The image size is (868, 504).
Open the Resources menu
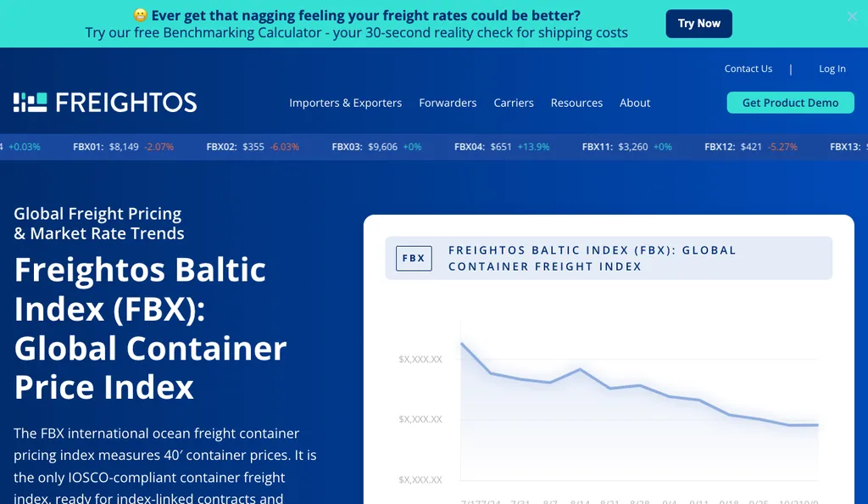click(x=576, y=103)
